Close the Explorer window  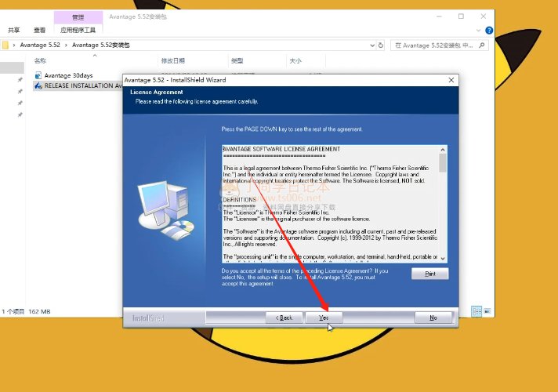[x=484, y=16]
